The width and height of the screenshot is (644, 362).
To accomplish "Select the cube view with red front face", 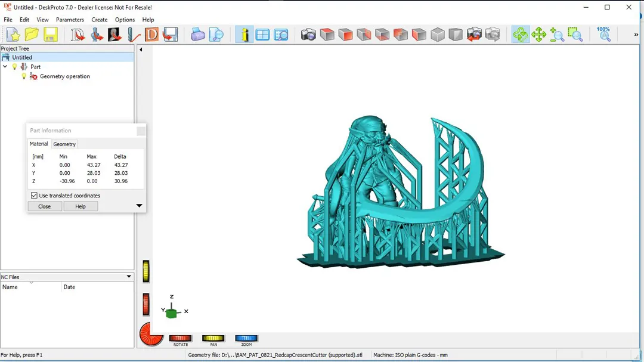I will pyautogui.click(x=345, y=35).
